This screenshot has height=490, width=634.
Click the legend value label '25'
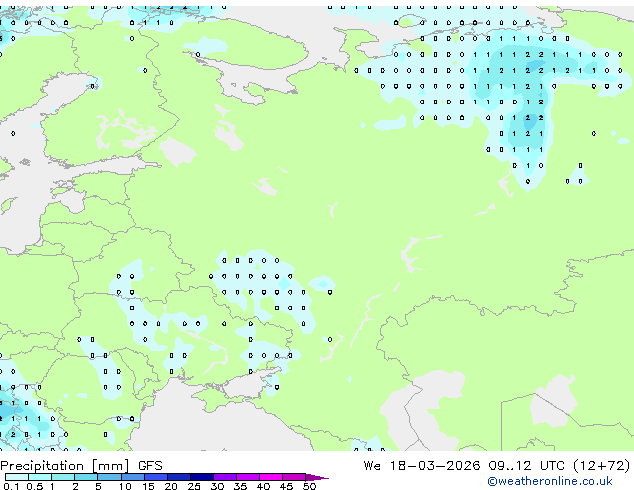194,486
